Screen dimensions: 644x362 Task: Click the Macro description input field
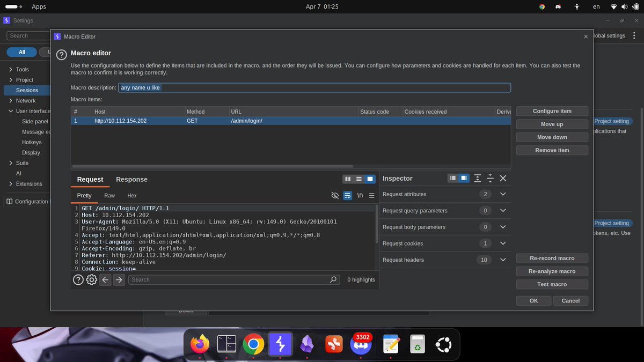pos(314,87)
